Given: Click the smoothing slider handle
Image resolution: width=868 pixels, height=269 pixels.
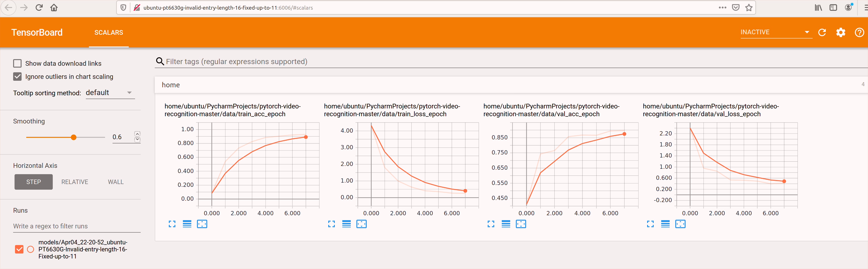Looking at the screenshot, I should [73, 137].
